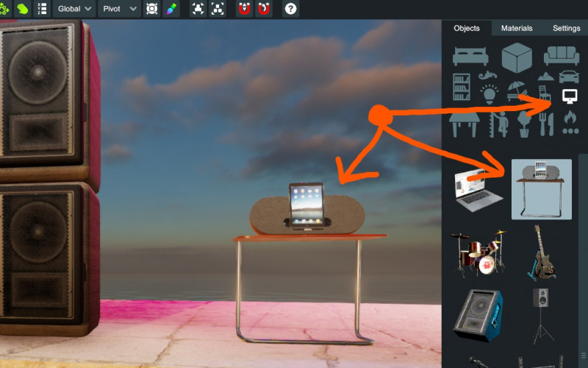The width and height of the screenshot is (588, 368).
Task: Select the cube primitives category icon
Action: [517, 57]
